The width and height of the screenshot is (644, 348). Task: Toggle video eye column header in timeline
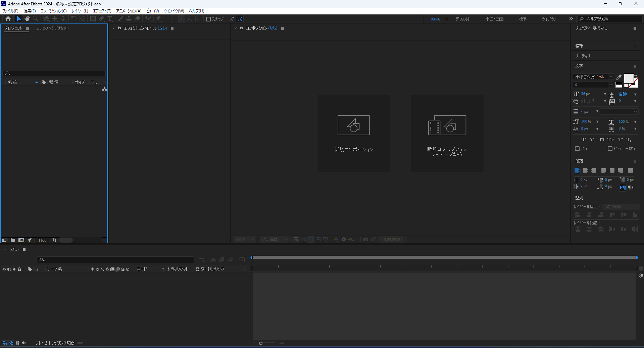tap(4, 269)
